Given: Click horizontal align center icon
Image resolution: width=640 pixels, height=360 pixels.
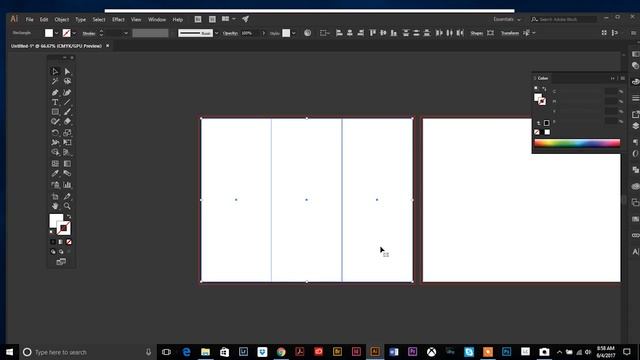Looking at the screenshot, I should (350, 33).
